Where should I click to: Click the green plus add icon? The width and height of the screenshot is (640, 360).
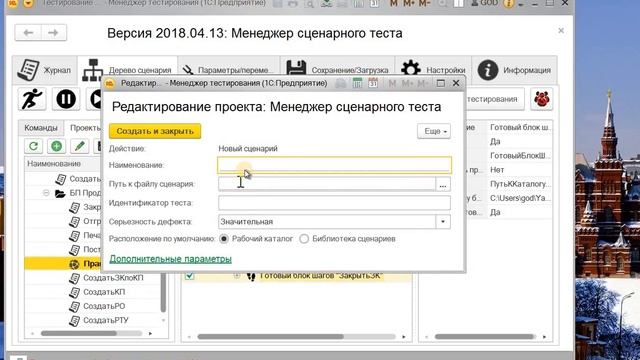click(56, 146)
